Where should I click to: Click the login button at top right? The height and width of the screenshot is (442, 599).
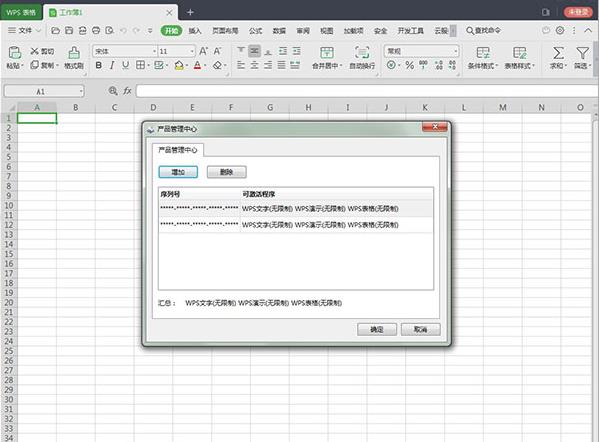(578, 12)
